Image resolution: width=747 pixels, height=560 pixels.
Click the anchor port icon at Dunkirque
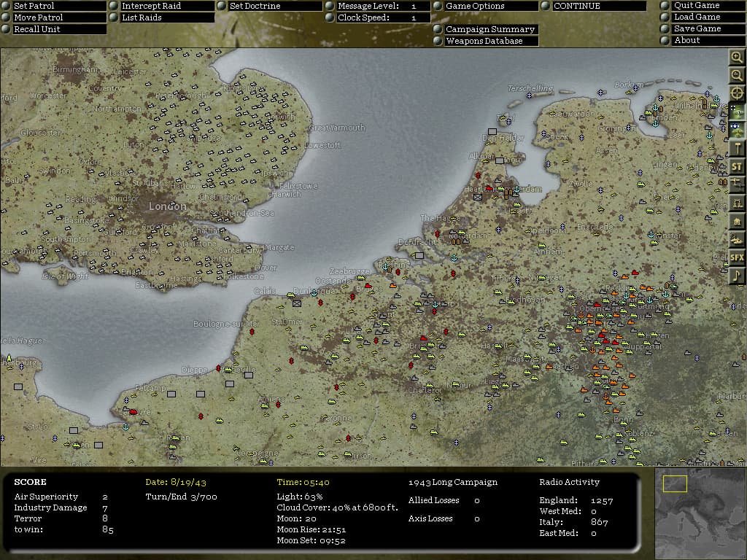coord(314,293)
